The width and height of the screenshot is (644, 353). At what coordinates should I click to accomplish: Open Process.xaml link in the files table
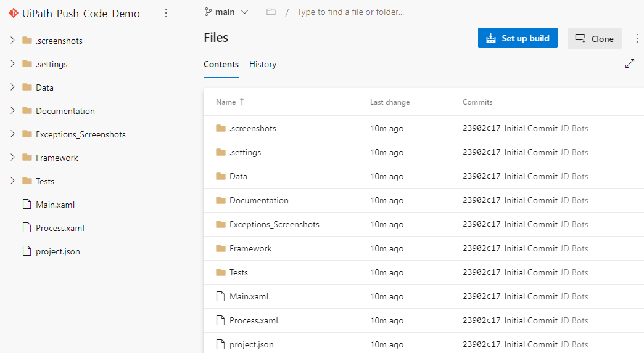254,320
